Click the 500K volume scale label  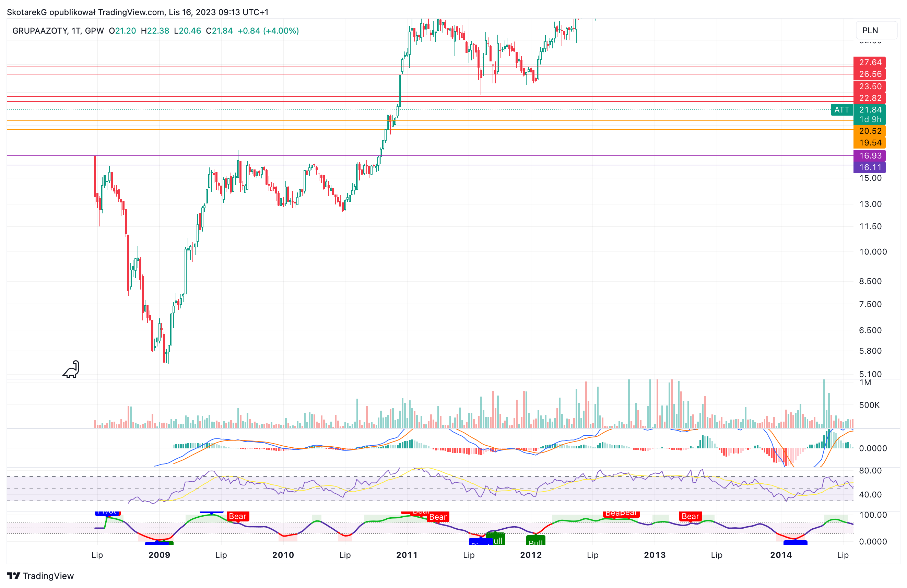point(869,405)
